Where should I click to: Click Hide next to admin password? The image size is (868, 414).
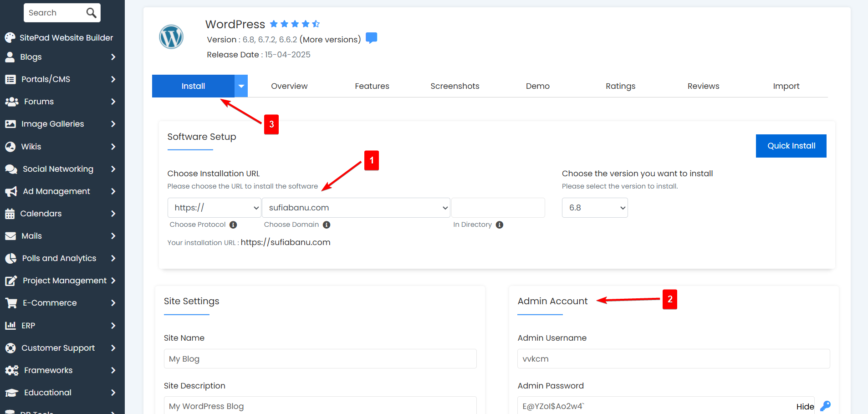pyautogui.click(x=805, y=407)
